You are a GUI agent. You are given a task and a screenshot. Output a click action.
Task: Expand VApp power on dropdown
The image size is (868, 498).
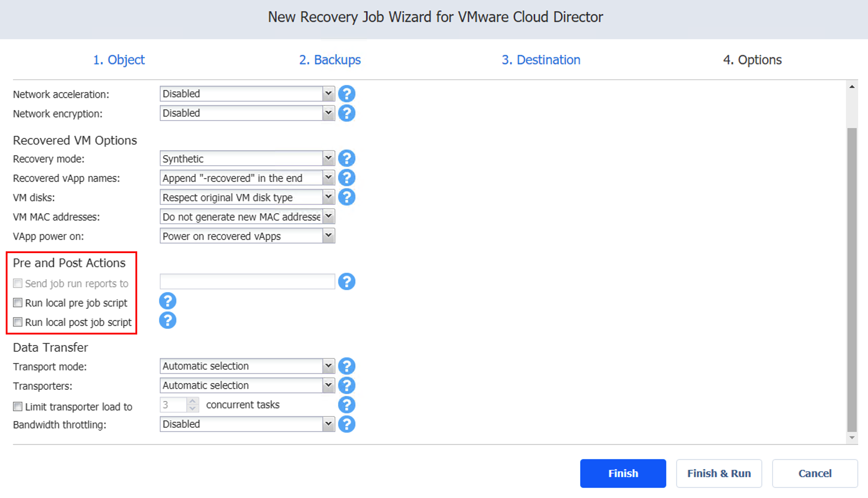(x=247, y=236)
